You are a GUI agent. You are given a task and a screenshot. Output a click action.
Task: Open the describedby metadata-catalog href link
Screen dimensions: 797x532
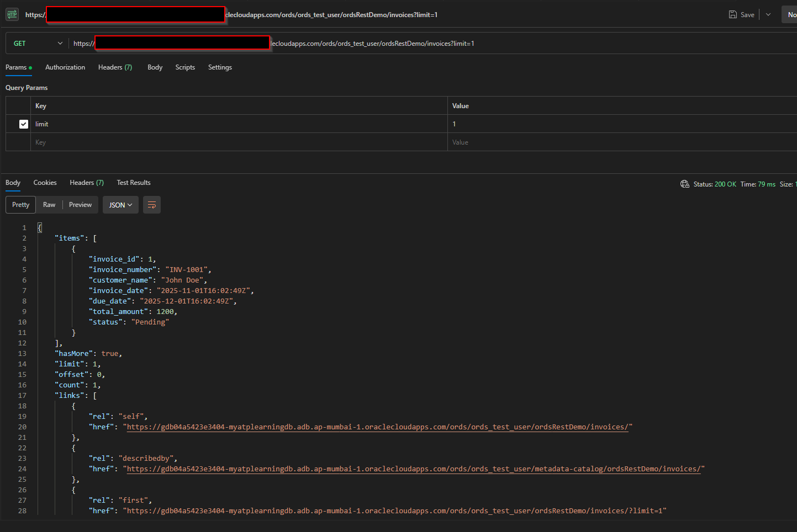click(414, 469)
